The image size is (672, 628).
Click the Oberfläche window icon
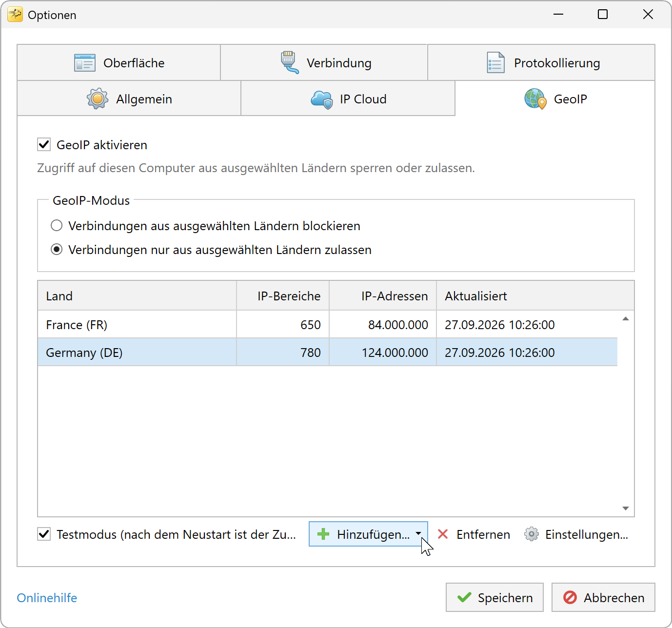(85, 63)
